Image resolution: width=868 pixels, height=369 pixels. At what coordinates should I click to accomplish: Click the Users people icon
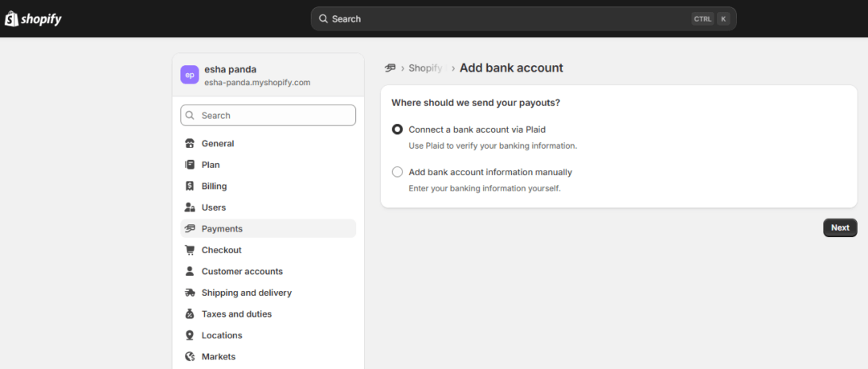click(190, 207)
